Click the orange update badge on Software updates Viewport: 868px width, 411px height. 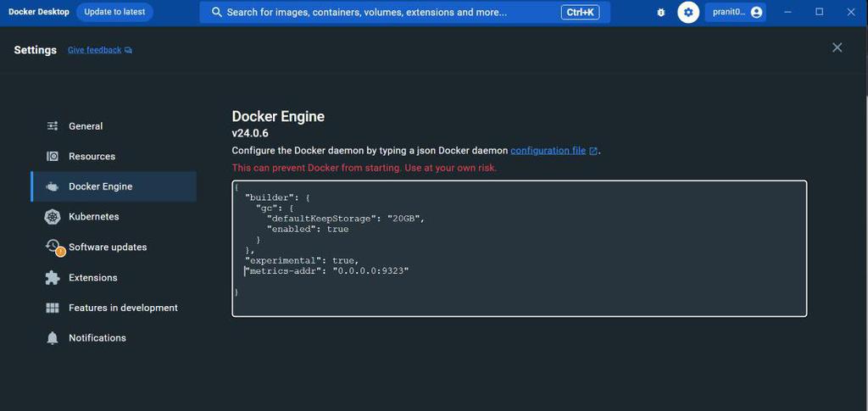click(x=60, y=252)
